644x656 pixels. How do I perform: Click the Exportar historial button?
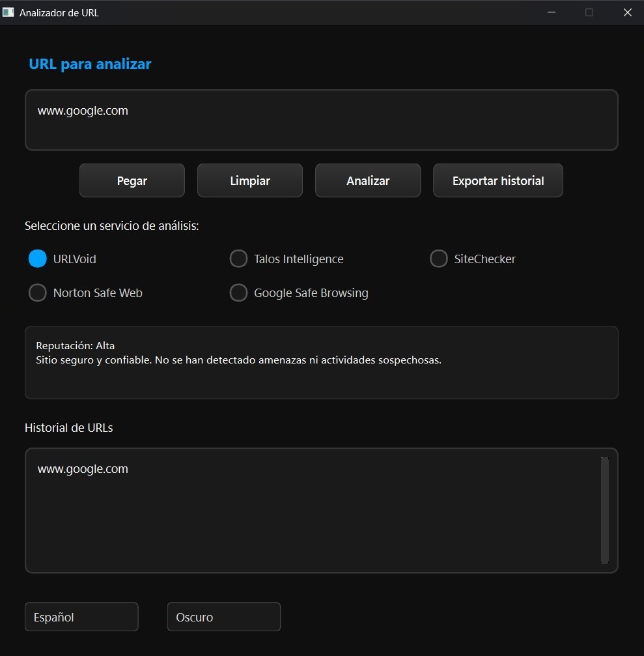498,180
